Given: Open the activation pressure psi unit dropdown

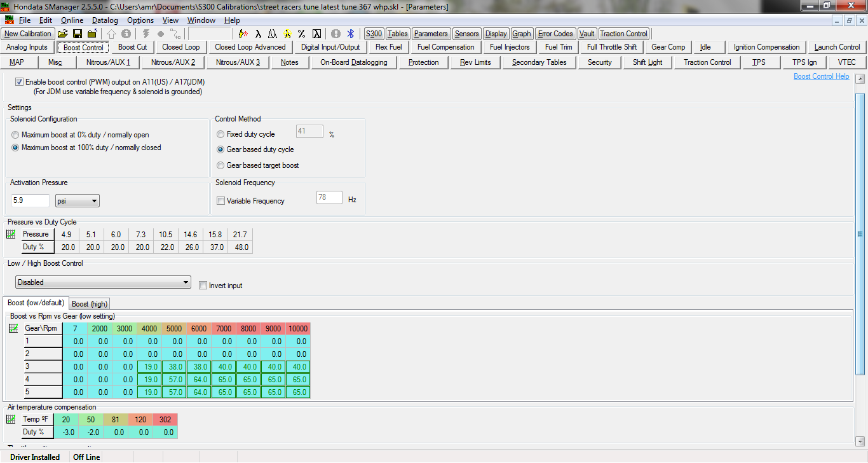Looking at the screenshot, I should [x=77, y=201].
